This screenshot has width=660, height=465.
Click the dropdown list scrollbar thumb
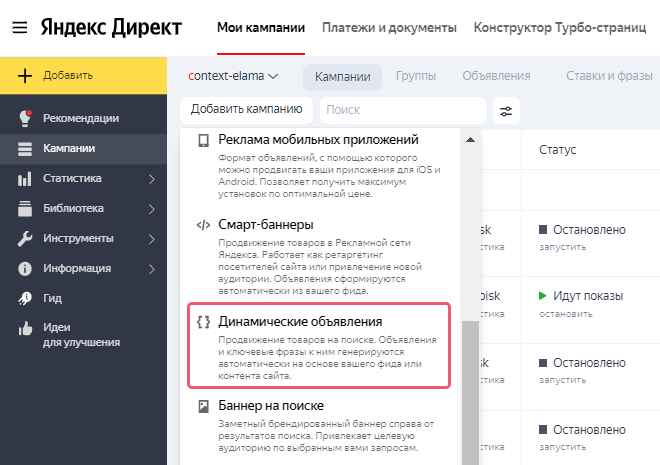tap(470, 393)
